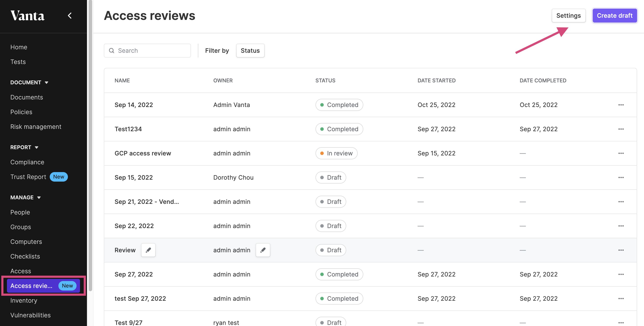Viewport: 644px width, 326px height.
Task: Click the sidebar vertical scrollbar
Action: pos(90,145)
